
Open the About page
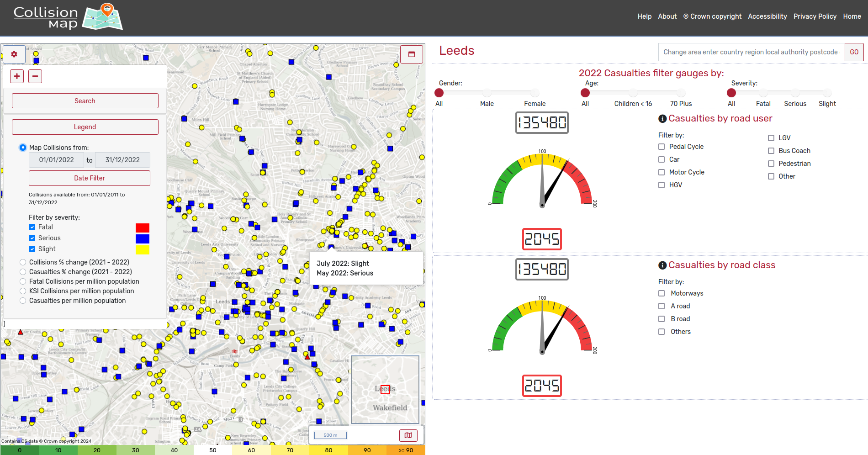coord(667,16)
